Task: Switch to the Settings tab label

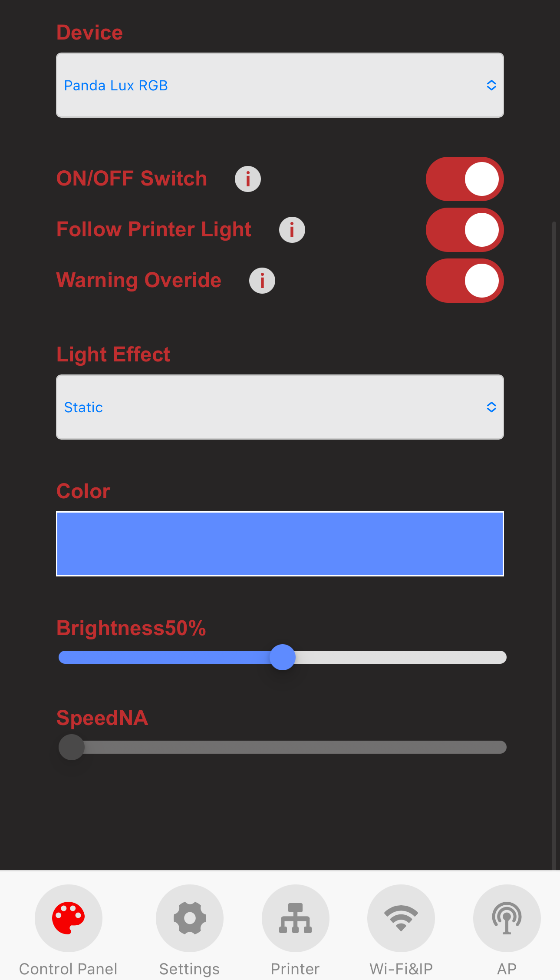Action: [x=190, y=969]
